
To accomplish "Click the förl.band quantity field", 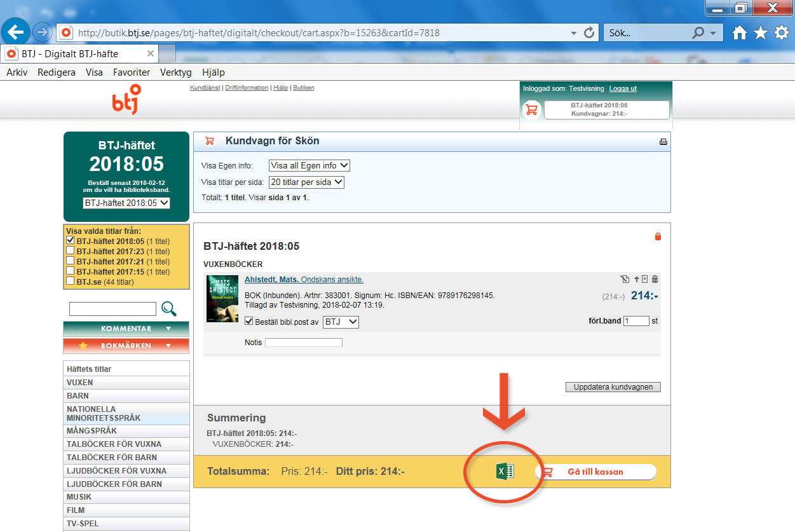I will pyautogui.click(x=636, y=321).
